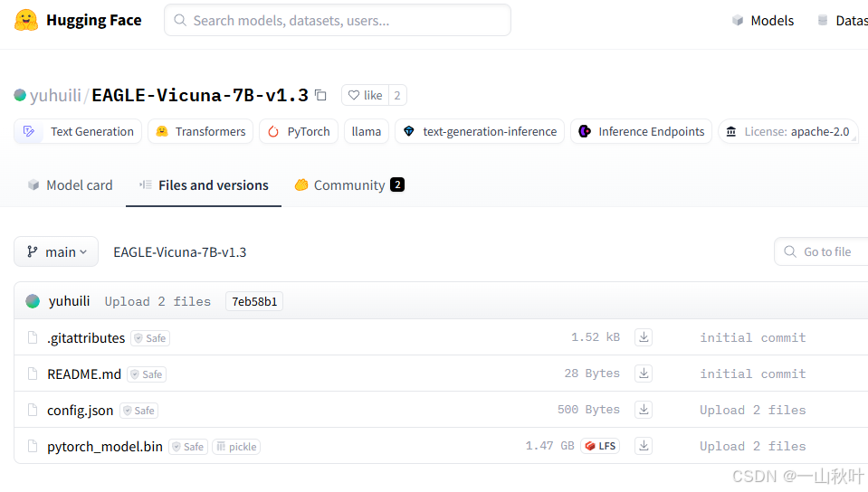The image size is (868, 492).
Task: Click the like count of 2
Action: pyautogui.click(x=397, y=95)
